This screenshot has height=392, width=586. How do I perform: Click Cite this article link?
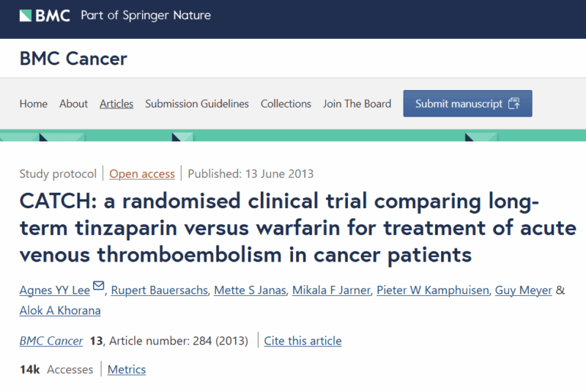(303, 341)
